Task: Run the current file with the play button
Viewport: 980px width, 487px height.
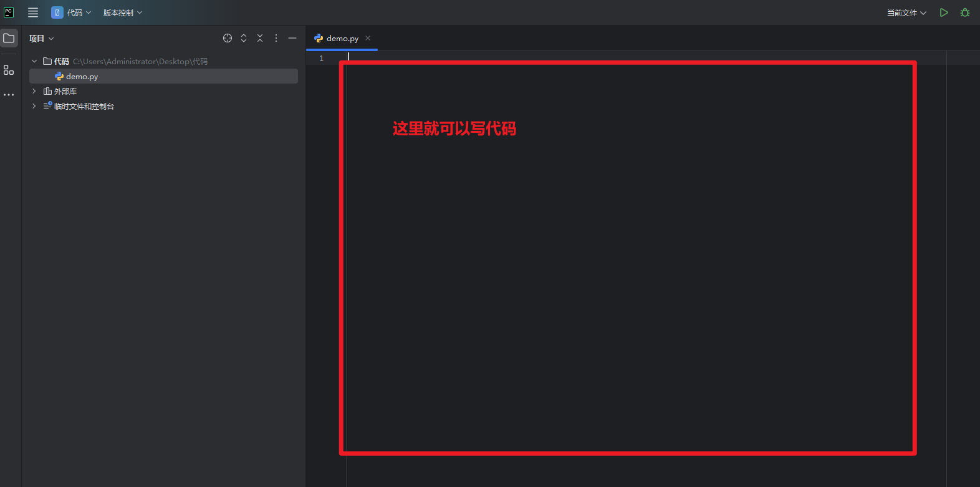Action: pyautogui.click(x=944, y=12)
